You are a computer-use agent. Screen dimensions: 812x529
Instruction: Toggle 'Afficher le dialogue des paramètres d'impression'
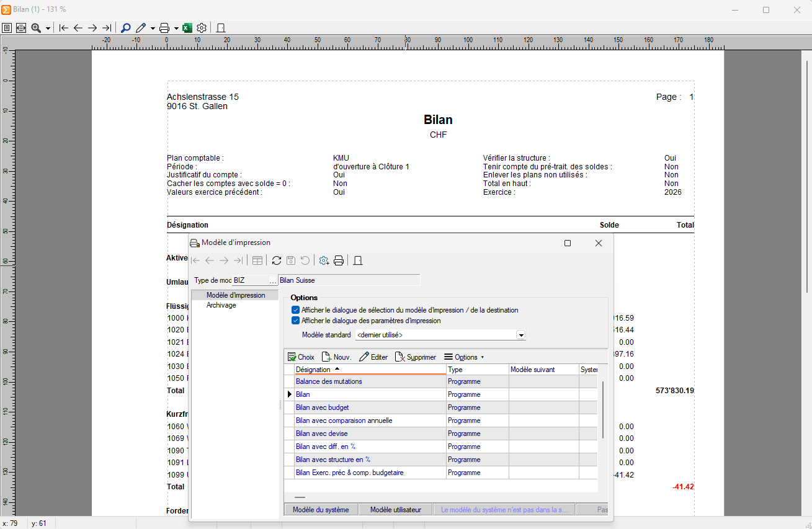pos(296,321)
